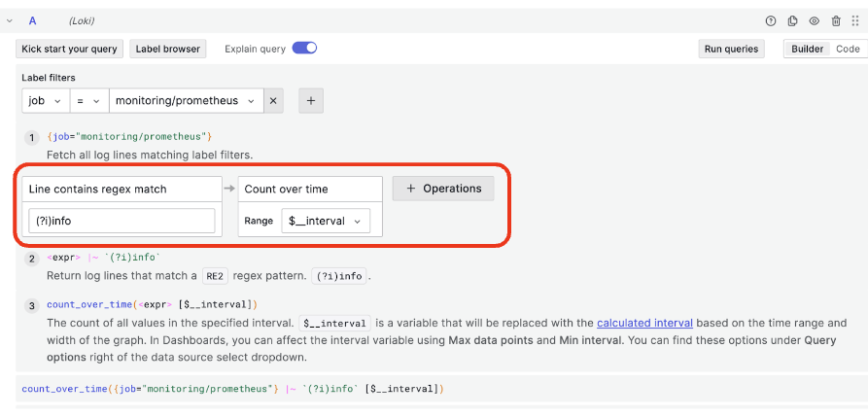
Task: Click the drag handle for query A
Action: tap(856, 20)
